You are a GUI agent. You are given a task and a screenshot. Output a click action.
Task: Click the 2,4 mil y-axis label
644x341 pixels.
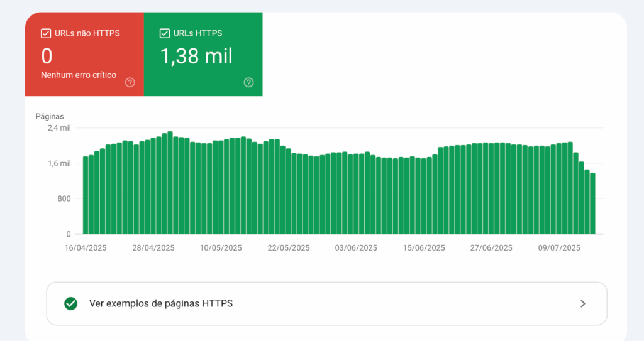coord(59,127)
